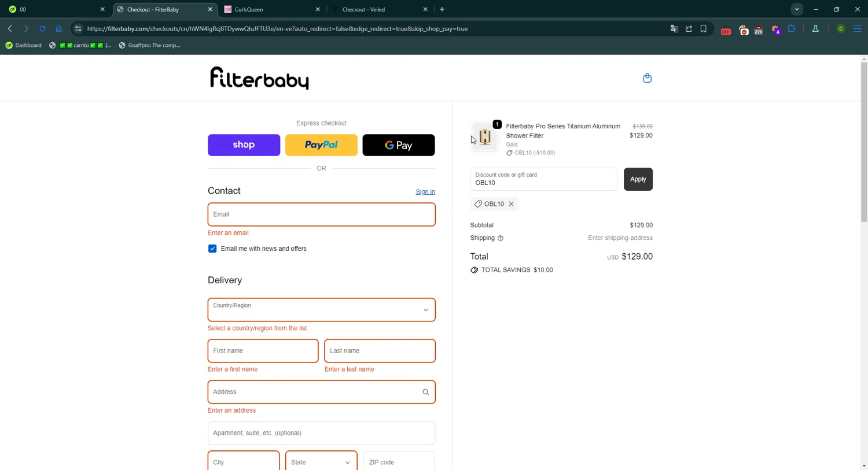Close the Checkout - Veiled tab
Viewport: 868px width, 470px height.
(425, 9)
